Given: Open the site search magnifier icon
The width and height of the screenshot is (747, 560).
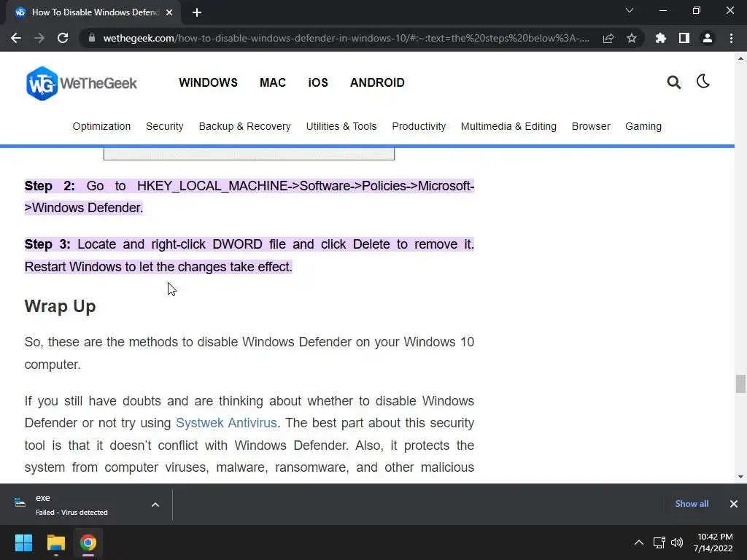Looking at the screenshot, I should coord(673,82).
